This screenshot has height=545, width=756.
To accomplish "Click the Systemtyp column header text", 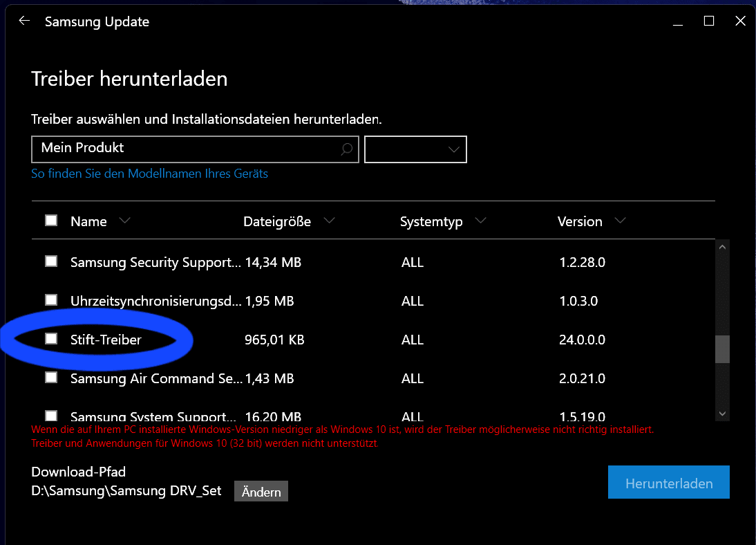I will point(431,222).
